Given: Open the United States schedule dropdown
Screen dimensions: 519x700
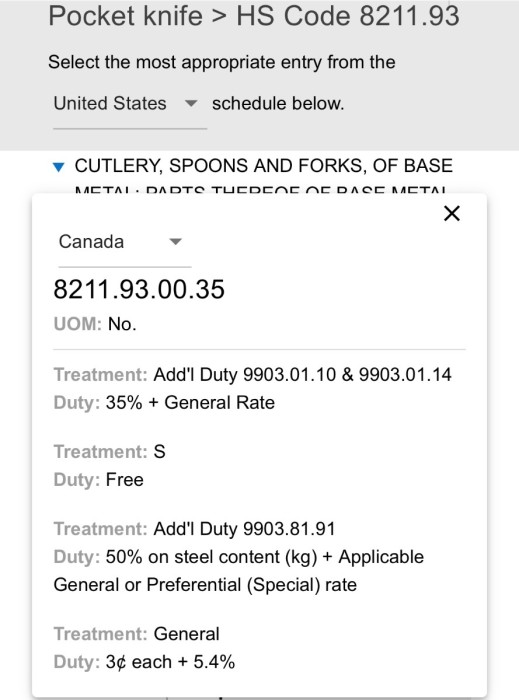Looking at the screenshot, I should [130, 104].
